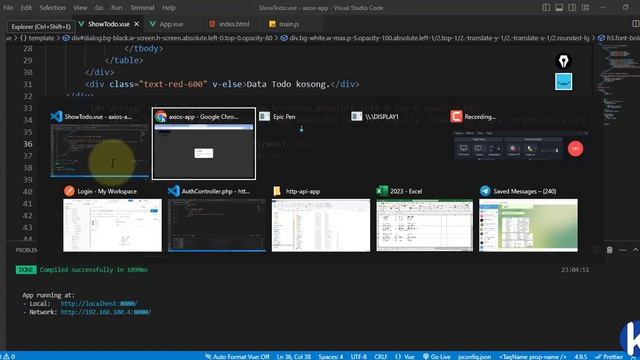The height and width of the screenshot is (360, 640).
Task: Click Telegram icon beside Saved Messages title
Action: click(x=485, y=191)
